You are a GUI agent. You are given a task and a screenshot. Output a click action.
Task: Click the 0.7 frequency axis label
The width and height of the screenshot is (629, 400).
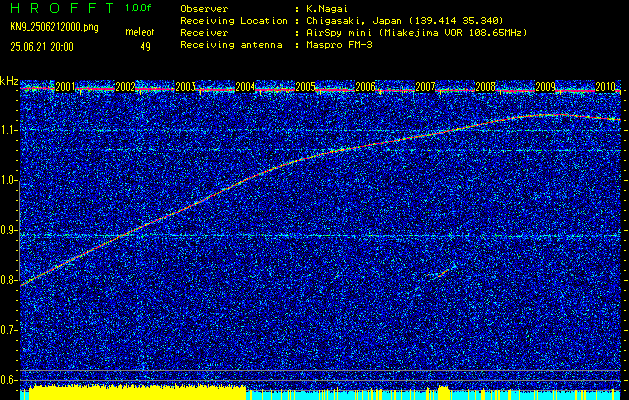(x=9, y=330)
